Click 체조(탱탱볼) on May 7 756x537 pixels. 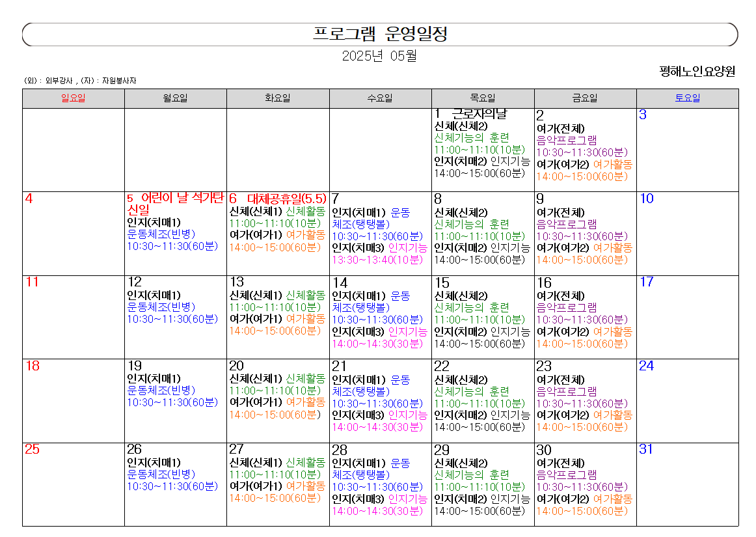point(360,225)
